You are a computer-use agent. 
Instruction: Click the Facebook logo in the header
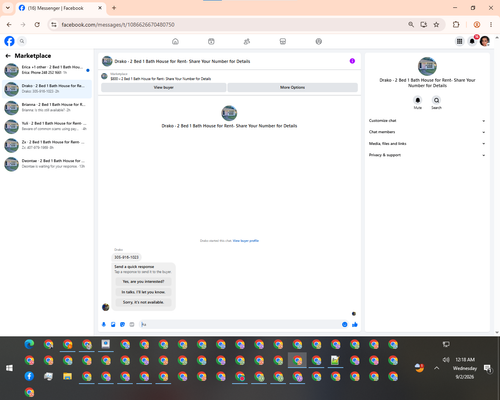coord(9,41)
